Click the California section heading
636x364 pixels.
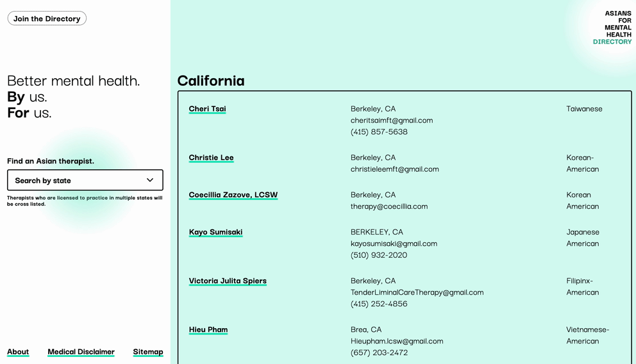click(x=211, y=81)
